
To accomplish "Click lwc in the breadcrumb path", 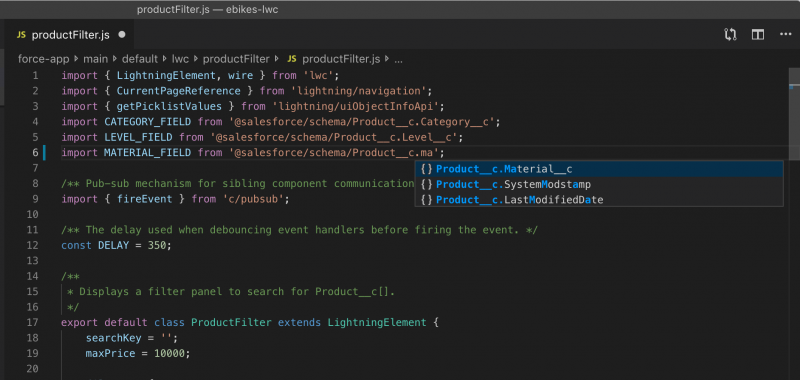I will coord(180,59).
